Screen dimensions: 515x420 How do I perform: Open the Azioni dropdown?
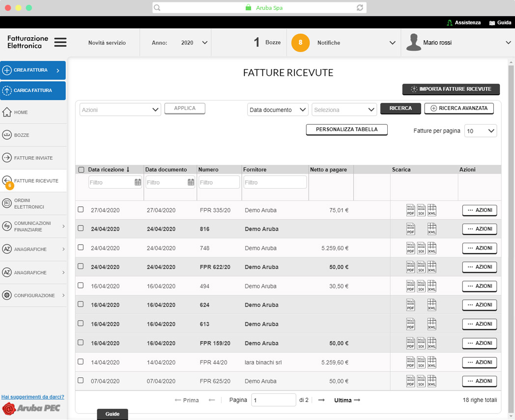(120, 110)
